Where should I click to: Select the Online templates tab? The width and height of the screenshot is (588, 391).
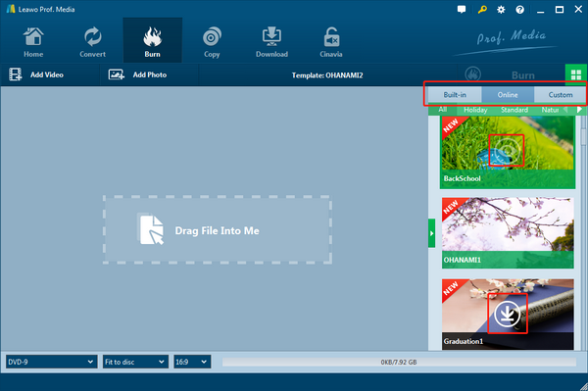[508, 95]
